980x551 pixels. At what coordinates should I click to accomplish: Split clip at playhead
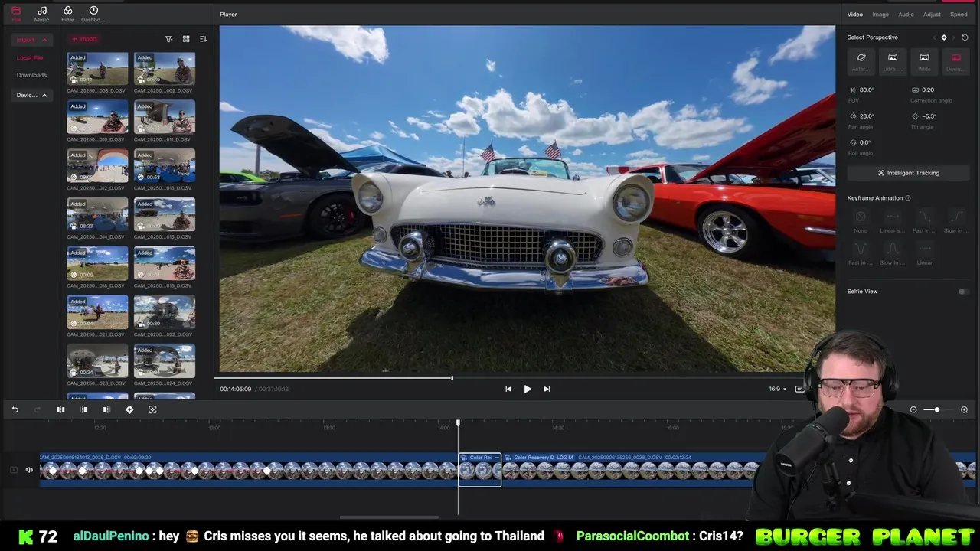(60, 409)
